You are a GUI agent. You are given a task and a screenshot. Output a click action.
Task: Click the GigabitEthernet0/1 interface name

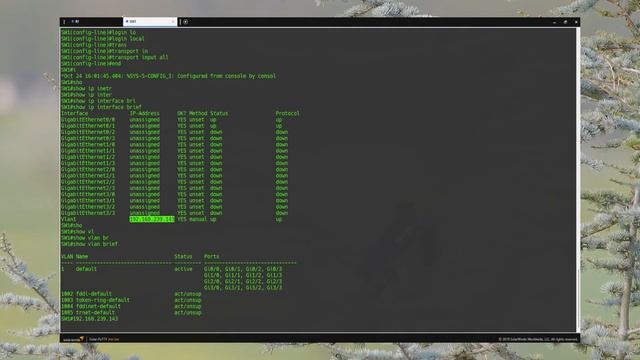pyautogui.click(x=88, y=126)
